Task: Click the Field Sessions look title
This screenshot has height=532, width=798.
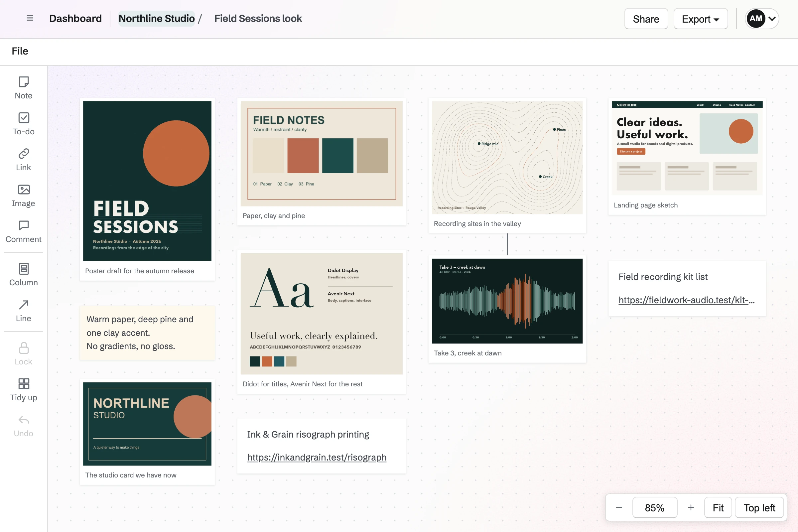Action: (258, 18)
